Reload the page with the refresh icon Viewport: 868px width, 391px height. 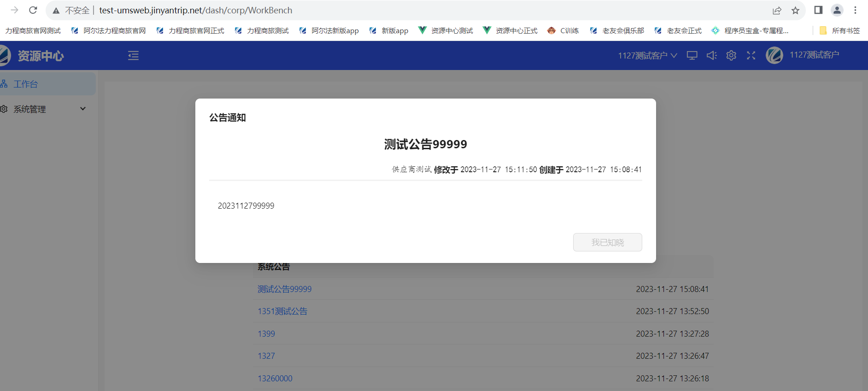click(x=33, y=10)
